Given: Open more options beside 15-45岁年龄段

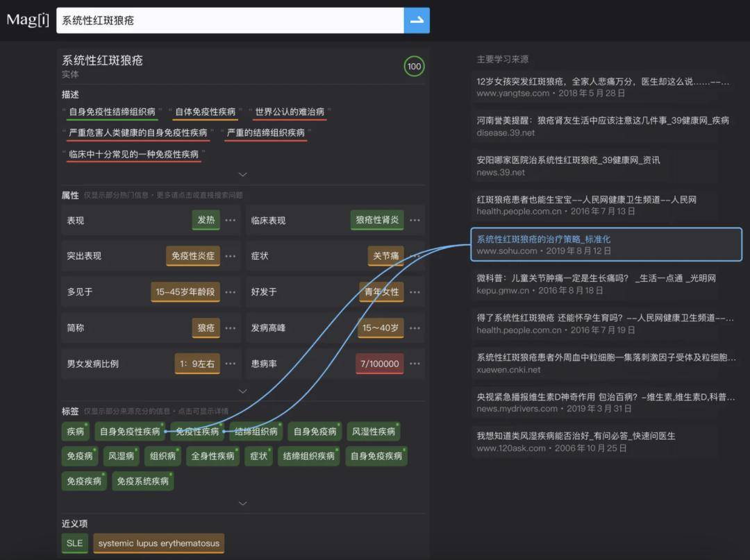Looking at the screenshot, I should tap(231, 292).
